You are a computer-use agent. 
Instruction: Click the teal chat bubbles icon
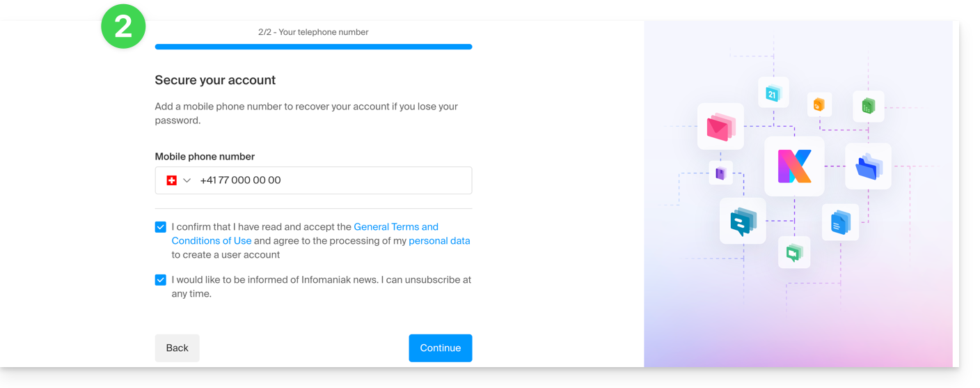(x=743, y=221)
